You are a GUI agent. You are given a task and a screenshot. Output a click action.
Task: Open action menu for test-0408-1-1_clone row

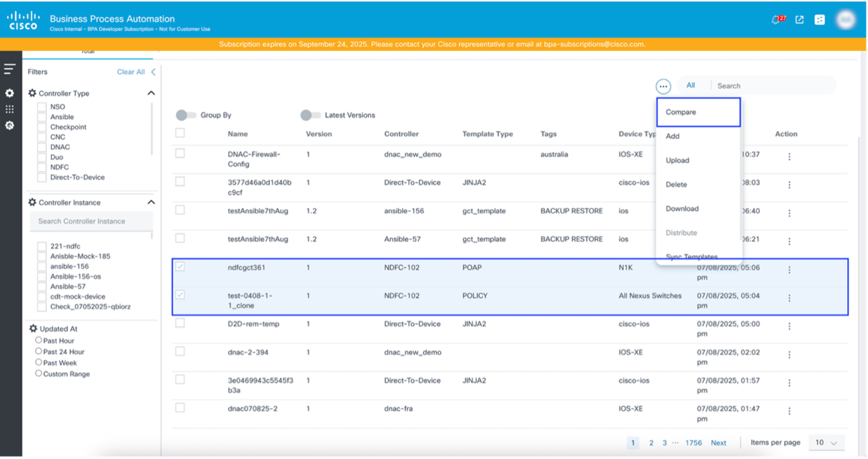pyautogui.click(x=789, y=298)
